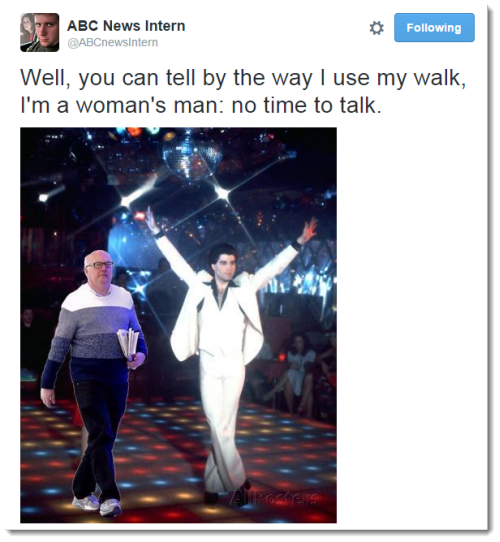Click the Following button to unfollow
This screenshot has height=542, width=500.
pos(434,28)
